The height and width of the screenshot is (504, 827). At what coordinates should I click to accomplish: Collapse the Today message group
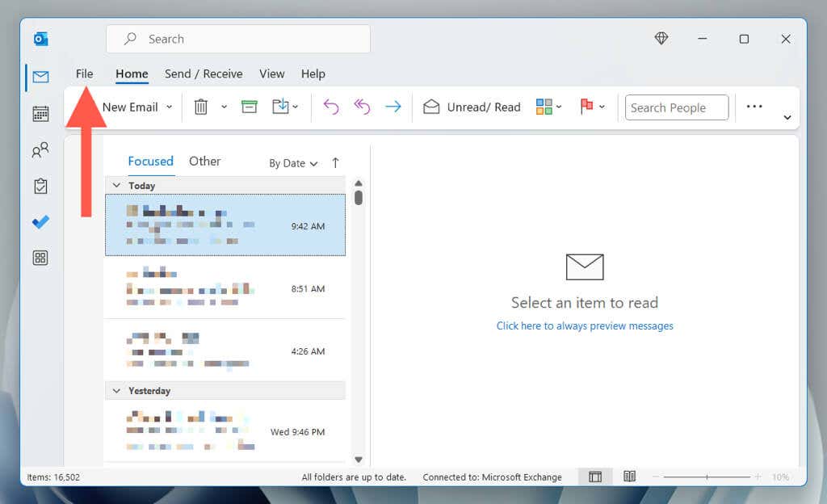116,186
